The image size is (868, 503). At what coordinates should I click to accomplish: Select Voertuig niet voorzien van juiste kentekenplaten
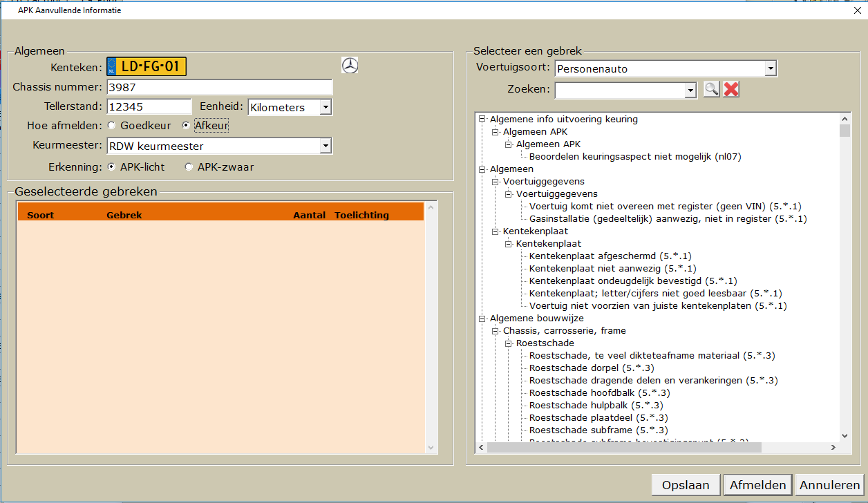(x=658, y=305)
